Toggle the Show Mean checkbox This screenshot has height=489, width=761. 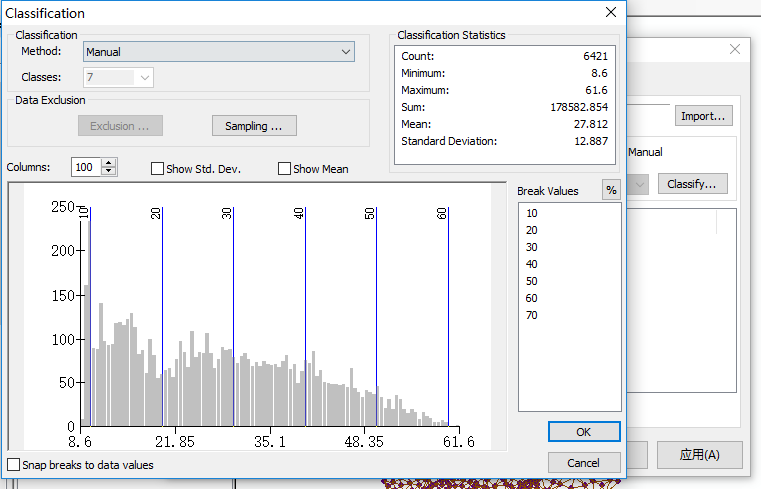tap(284, 169)
